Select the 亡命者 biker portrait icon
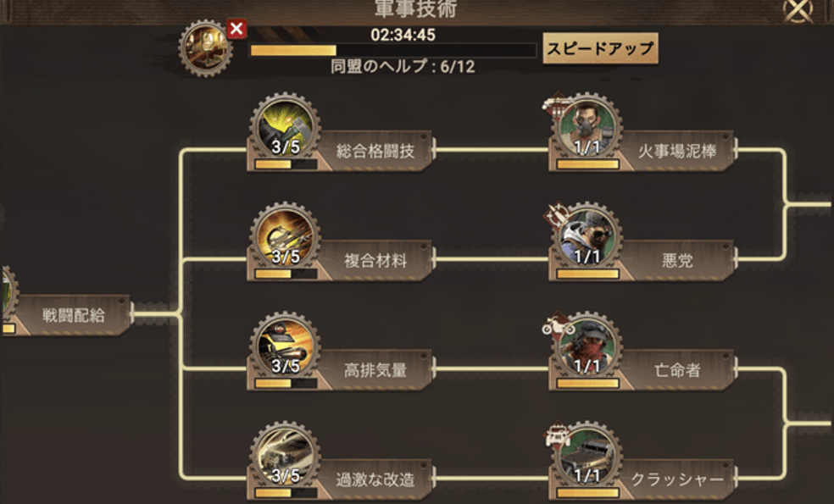Viewport: 834px width, 504px height. point(587,346)
